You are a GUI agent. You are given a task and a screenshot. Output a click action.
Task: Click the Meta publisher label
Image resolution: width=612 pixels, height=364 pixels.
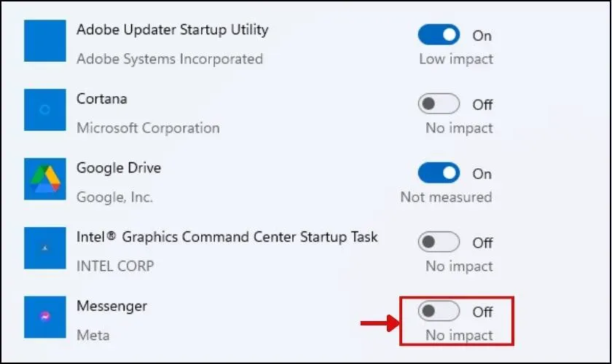click(93, 336)
